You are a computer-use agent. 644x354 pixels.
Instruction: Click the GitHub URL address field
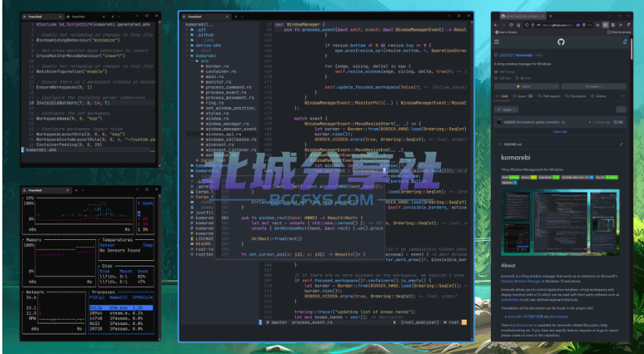click(x=557, y=25)
